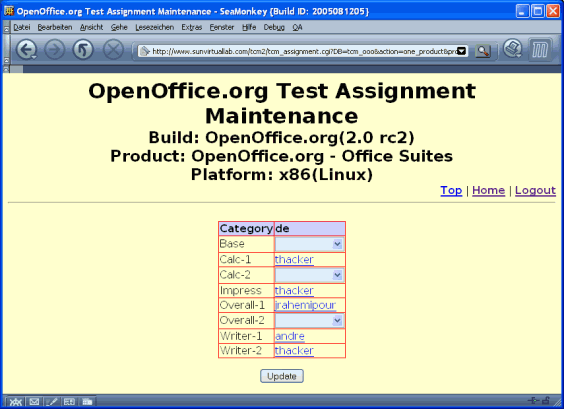Click the Forward navigation arrow
The height and width of the screenshot is (409, 564).
point(55,50)
